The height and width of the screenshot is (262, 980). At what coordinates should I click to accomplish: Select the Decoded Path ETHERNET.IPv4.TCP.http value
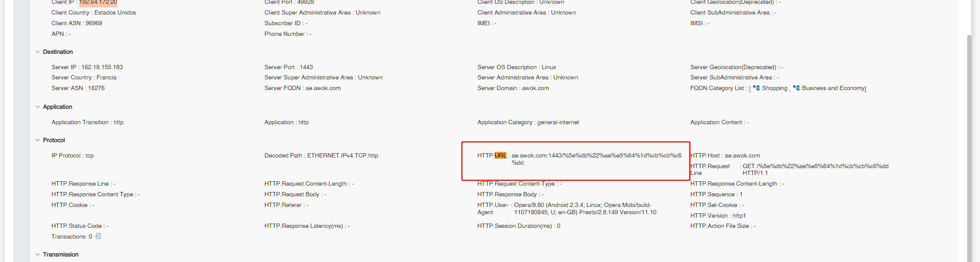tap(342, 155)
